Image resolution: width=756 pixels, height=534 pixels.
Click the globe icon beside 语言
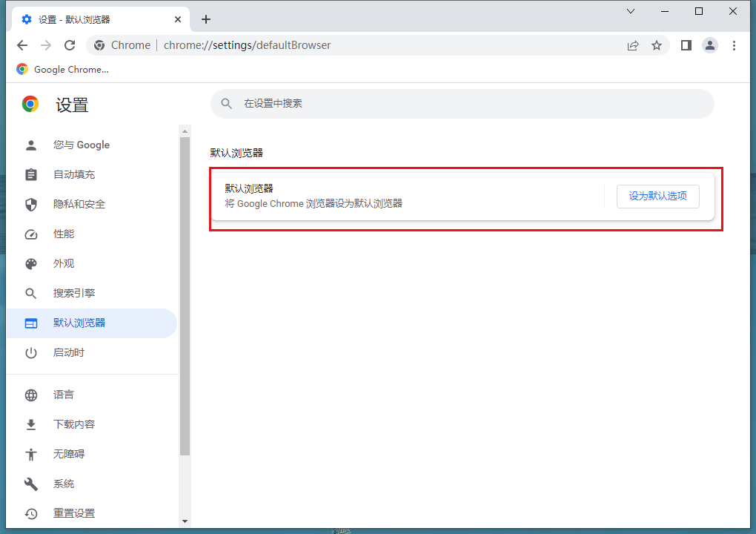point(31,395)
